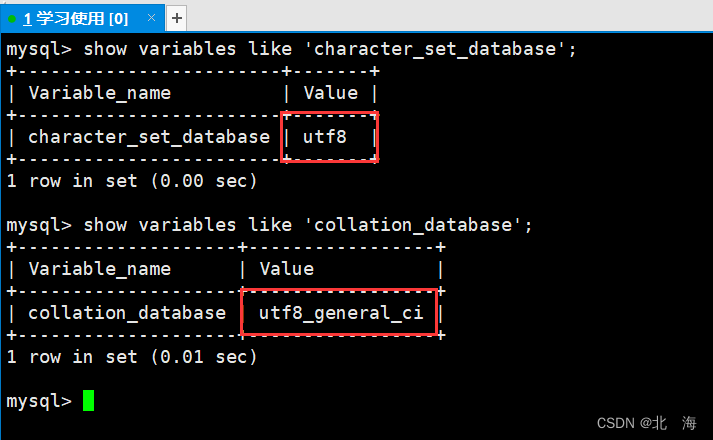Image resolution: width=713 pixels, height=440 pixels.
Task: Close the 学习使用 session tab
Action: click(x=151, y=18)
